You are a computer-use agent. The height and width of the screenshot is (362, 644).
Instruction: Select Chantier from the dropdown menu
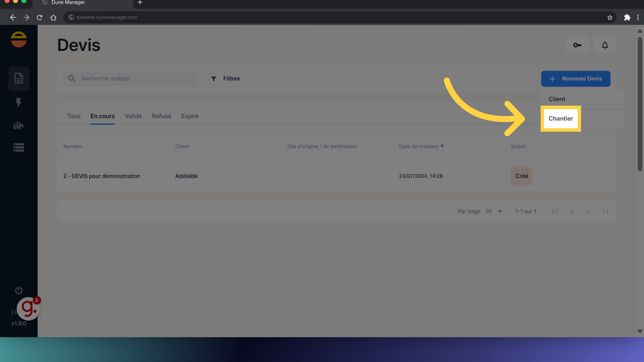[560, 118]
